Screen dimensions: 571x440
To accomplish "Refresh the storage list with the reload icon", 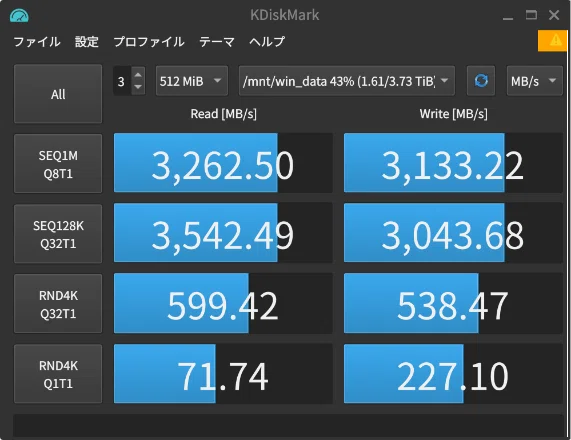I will coord(481,81).
